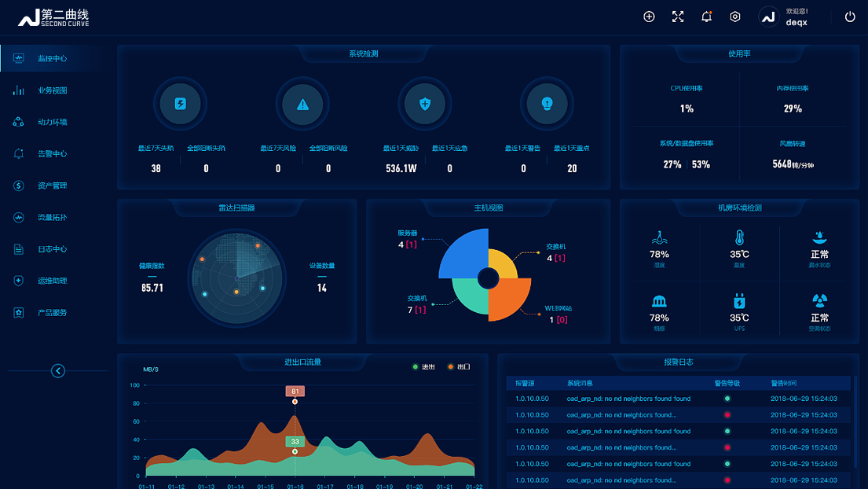
Task: Open notifications via the bell icon
Action: [706, 17]
